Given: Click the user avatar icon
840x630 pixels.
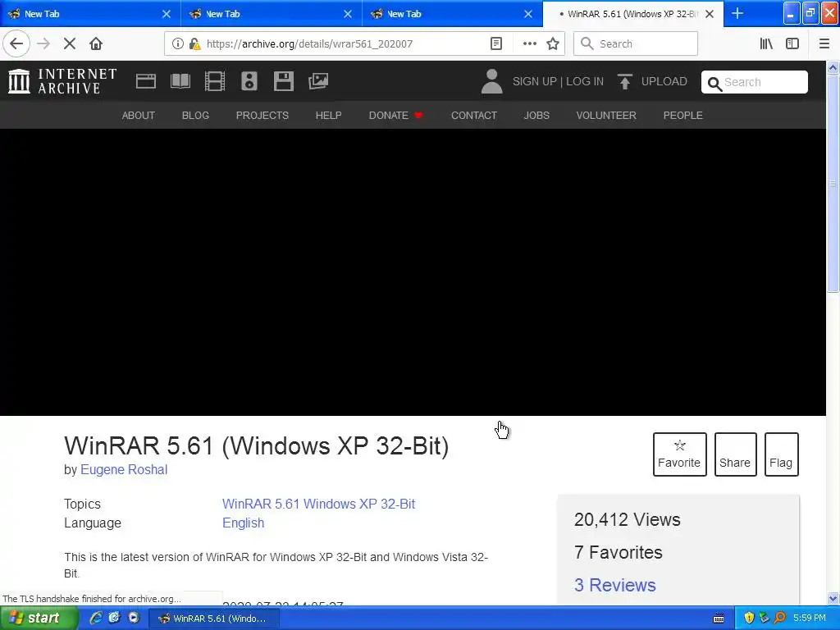Looking at the screenshot, I should click(x=492, y=81).
